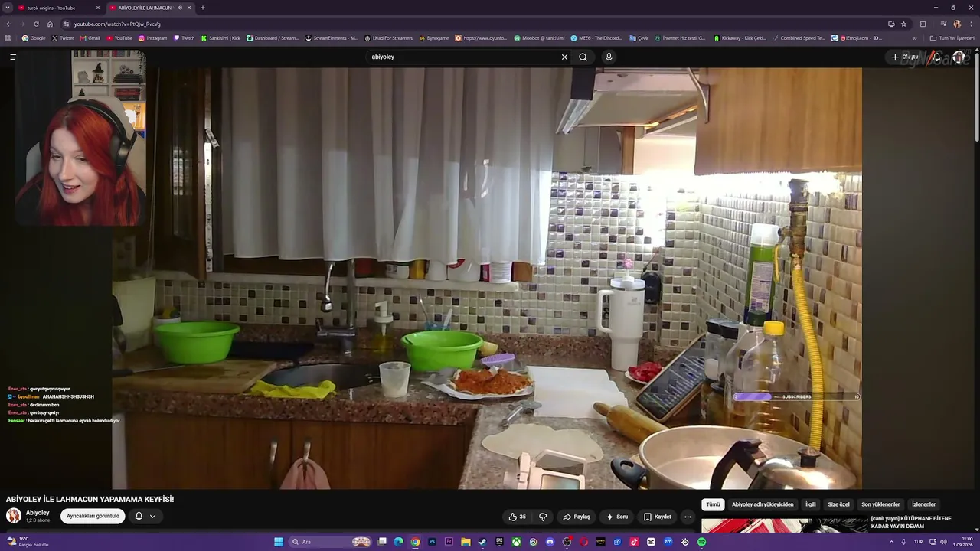Open the Twitter bookmark
This screenshot has width=980, height=551.
tap(63, 38)
